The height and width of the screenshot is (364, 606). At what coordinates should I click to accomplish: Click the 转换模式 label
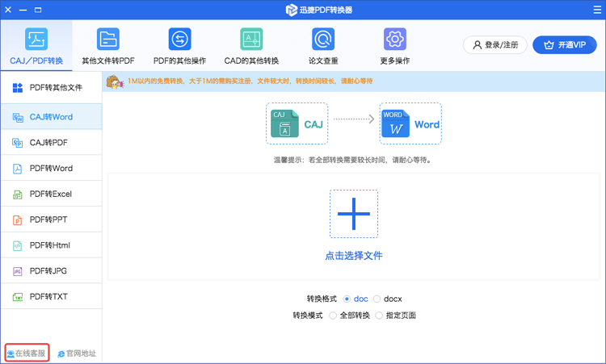[308, 316]
